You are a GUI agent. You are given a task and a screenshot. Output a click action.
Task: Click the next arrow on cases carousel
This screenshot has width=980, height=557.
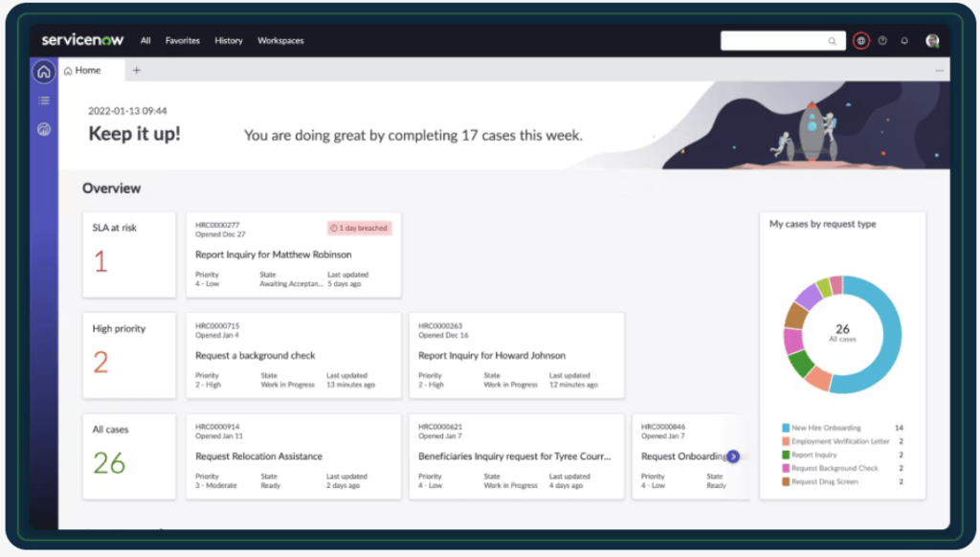(x=733, y=457)
